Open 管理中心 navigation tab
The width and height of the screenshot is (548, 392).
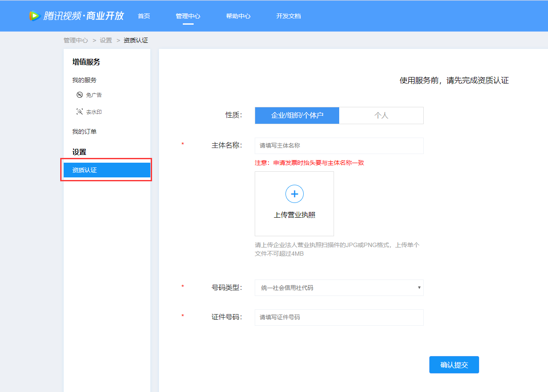[x=188, y=16]
